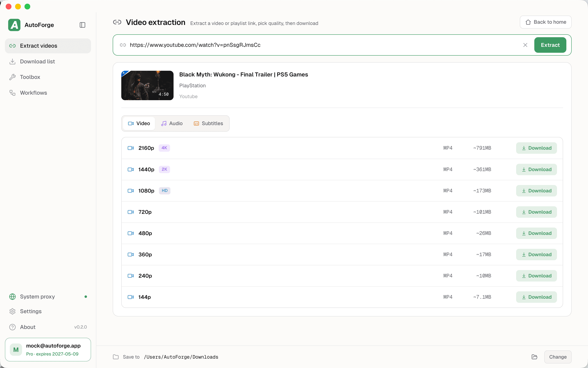Click the 2160p row camera icon
The width and height of the screenshot is (588, 368).
[131, 148]
